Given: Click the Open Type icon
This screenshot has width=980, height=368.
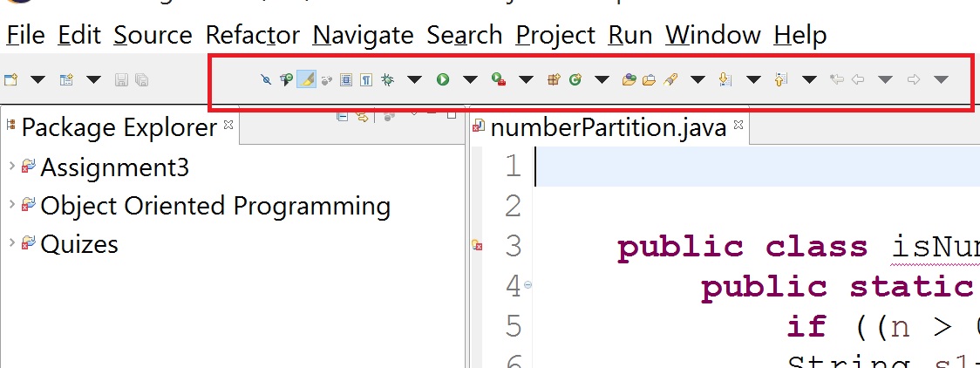Looking at the screenshot, I should point(629,80).
